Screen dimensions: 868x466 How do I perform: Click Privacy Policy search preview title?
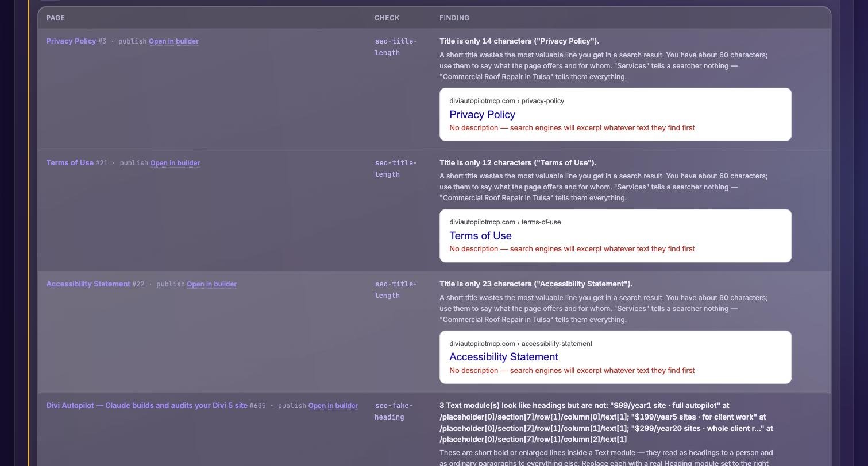pyautogui.click(x=482, y=115)
